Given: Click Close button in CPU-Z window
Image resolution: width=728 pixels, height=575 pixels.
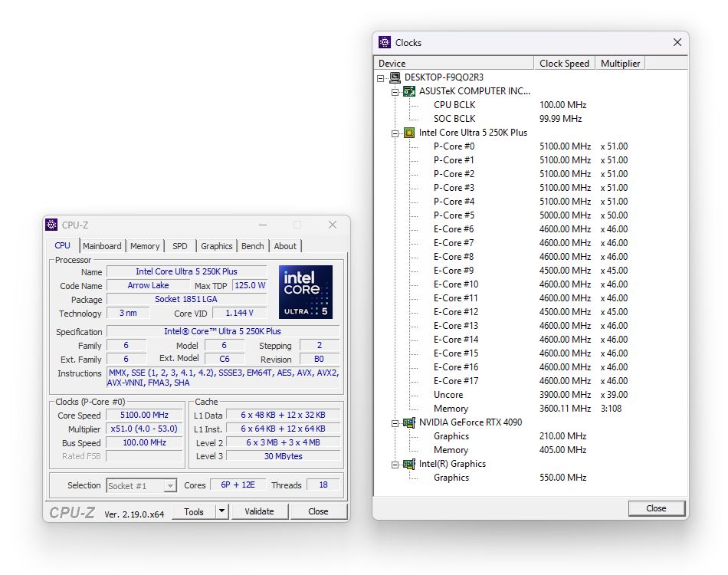Looking at the screenshot, I should point(319,511).
